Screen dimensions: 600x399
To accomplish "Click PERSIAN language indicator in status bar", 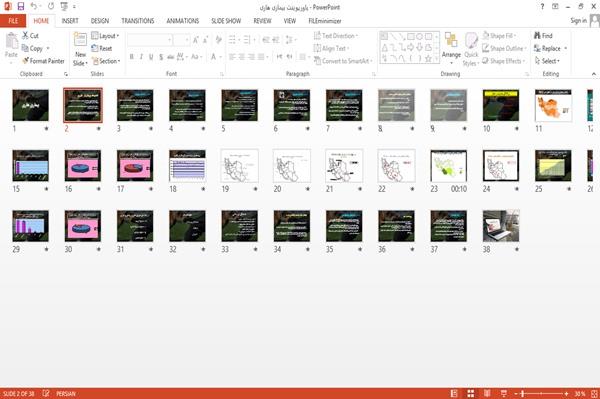I will click(x=66, y=393).
